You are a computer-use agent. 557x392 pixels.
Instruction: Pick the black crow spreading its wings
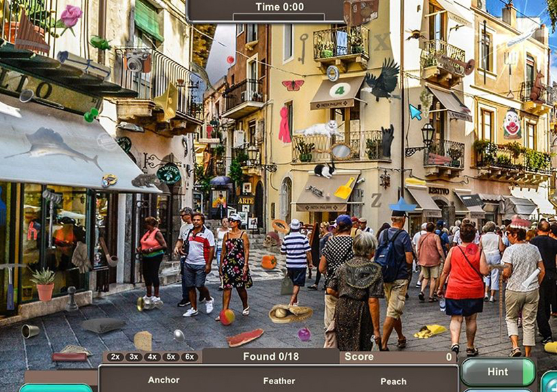point(383,81)
